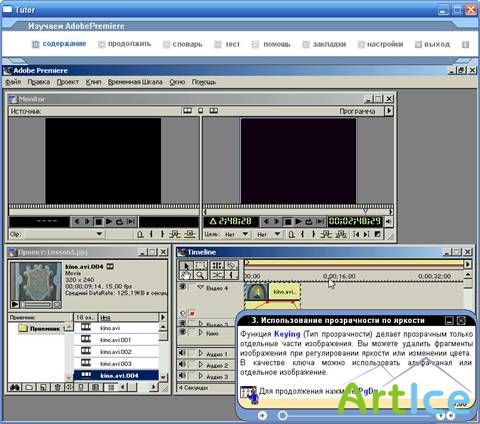Mute the Аудио 1 track speaker

tap(182, 353)
